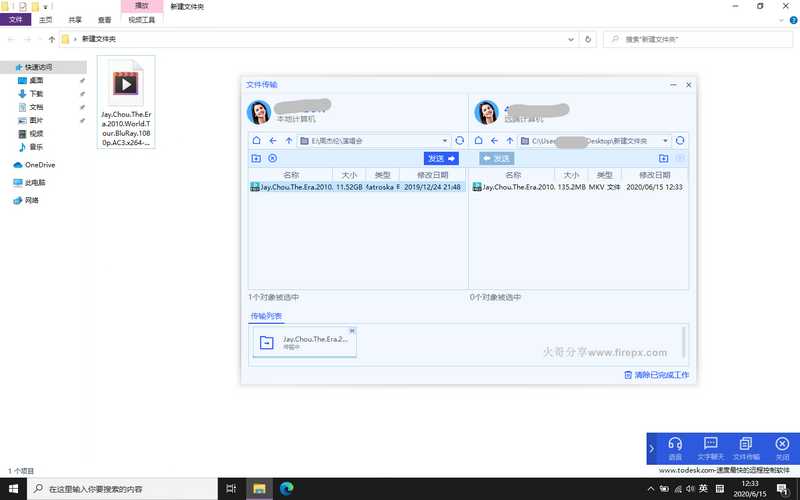Click the remote pane home icon

click(x=479, y=140)
